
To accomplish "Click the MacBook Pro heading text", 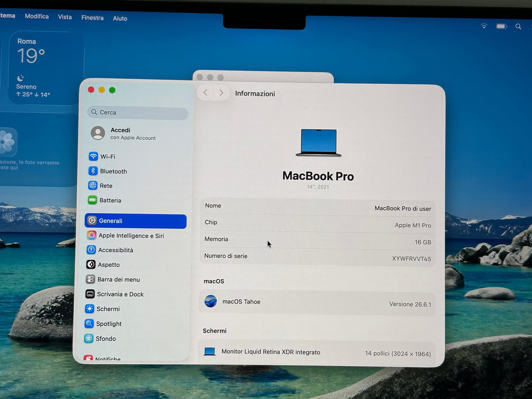I will [318, 176].
